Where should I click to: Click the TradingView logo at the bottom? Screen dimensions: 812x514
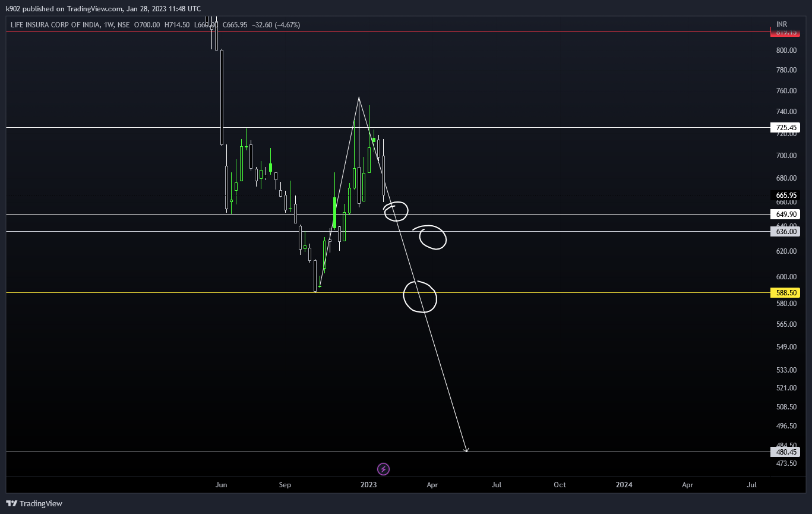(x=34, y=503)
